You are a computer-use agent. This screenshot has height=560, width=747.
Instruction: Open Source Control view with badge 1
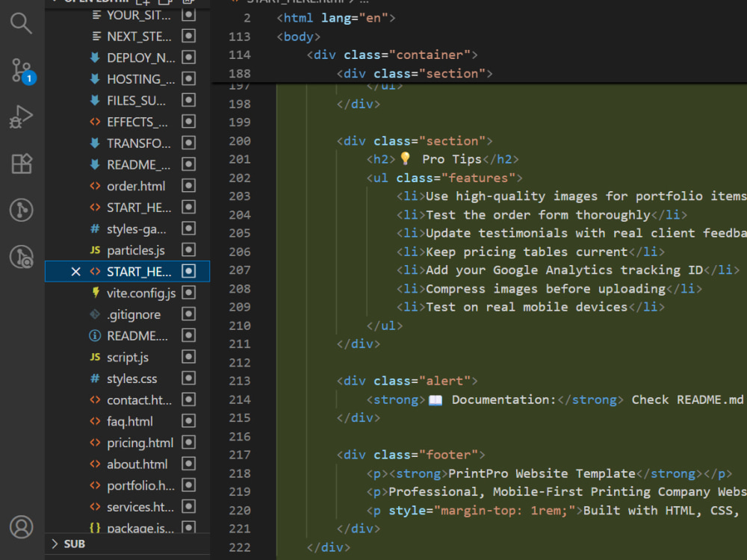tap(22, 71)
